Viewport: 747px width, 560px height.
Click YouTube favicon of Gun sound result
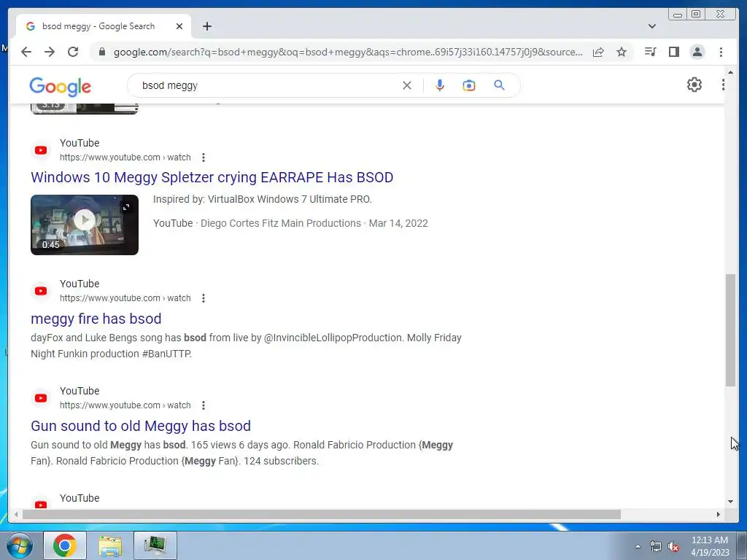(x=41, y=398)
